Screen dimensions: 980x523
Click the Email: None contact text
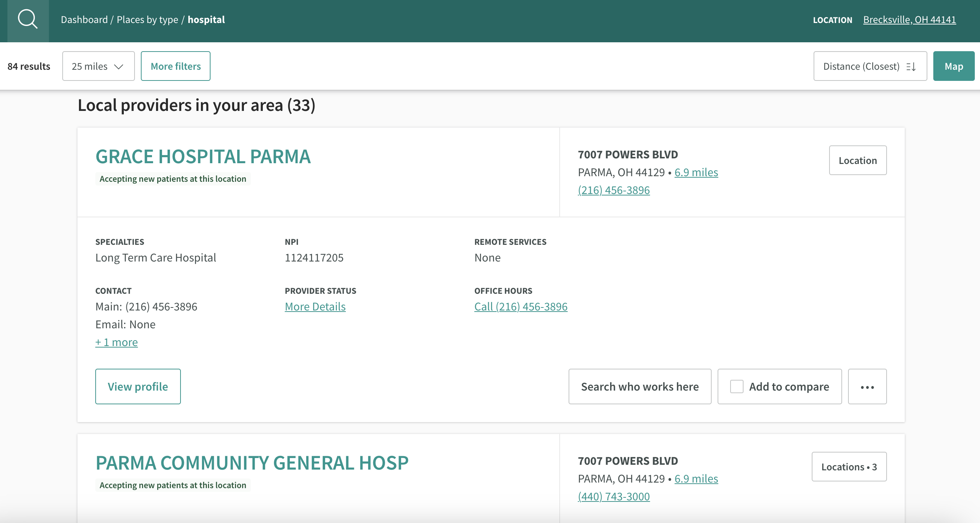click(125, 324)
